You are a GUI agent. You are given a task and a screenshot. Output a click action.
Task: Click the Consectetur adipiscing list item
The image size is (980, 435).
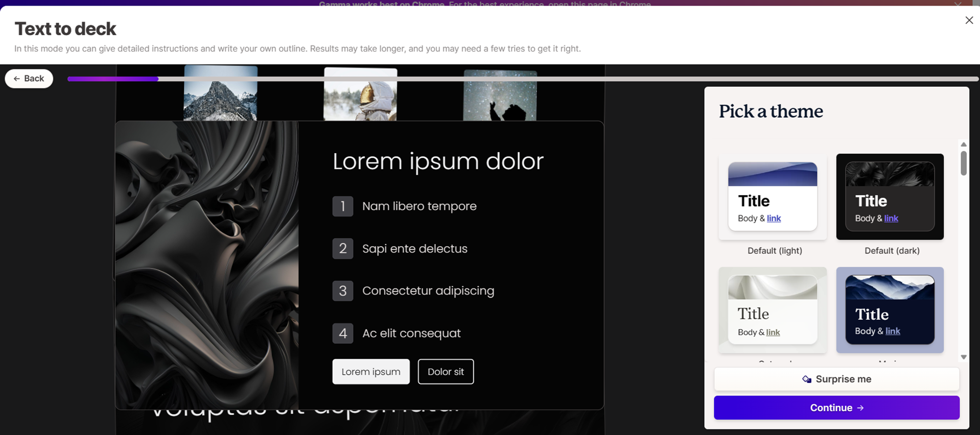point(428,291)
